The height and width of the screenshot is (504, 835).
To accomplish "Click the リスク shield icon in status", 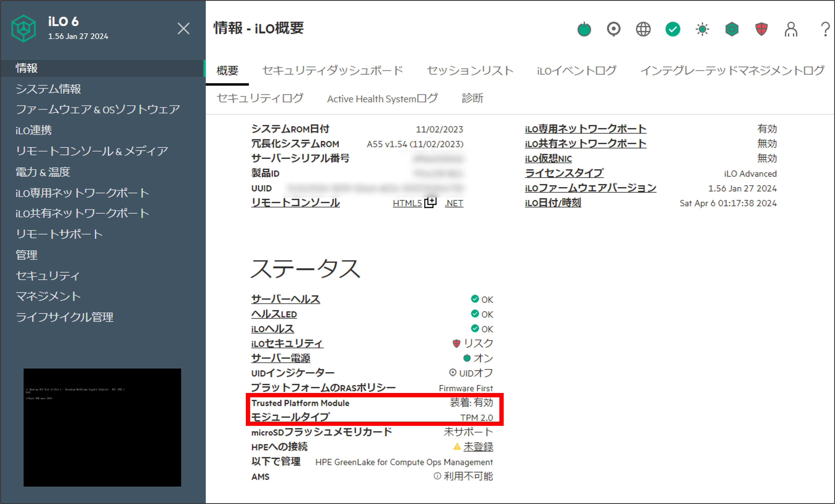I will point(457,344).
